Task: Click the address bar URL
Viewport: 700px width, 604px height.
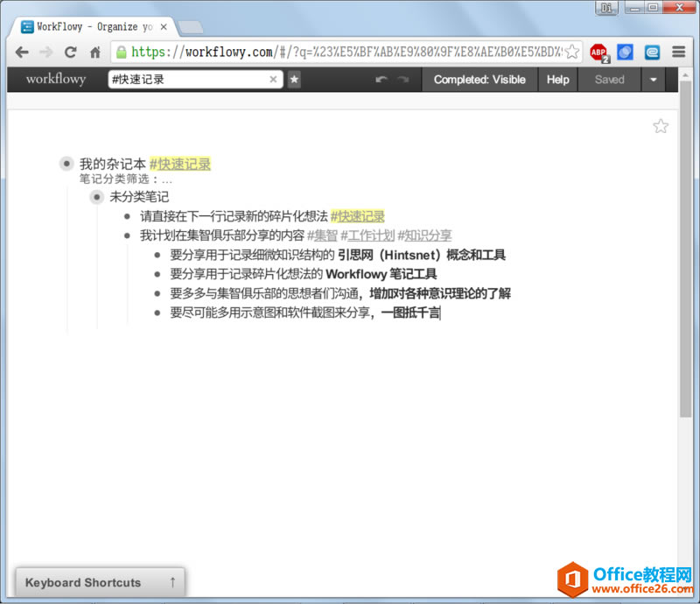Action: (x=346, y=53)
